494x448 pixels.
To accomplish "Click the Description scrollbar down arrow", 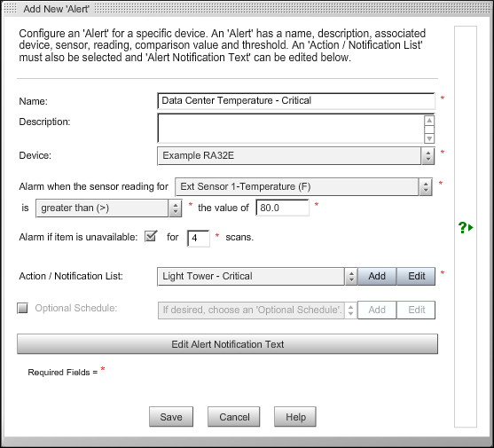I will click(x=429, y=138).
